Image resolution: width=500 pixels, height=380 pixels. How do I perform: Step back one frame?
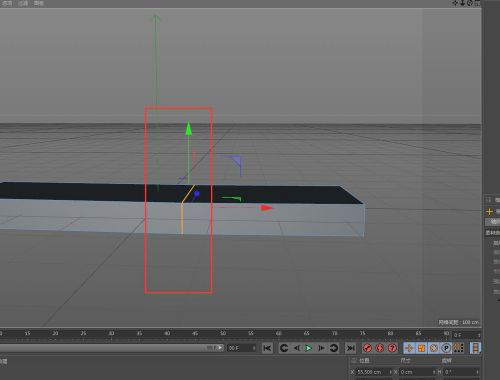pos(296,348)
